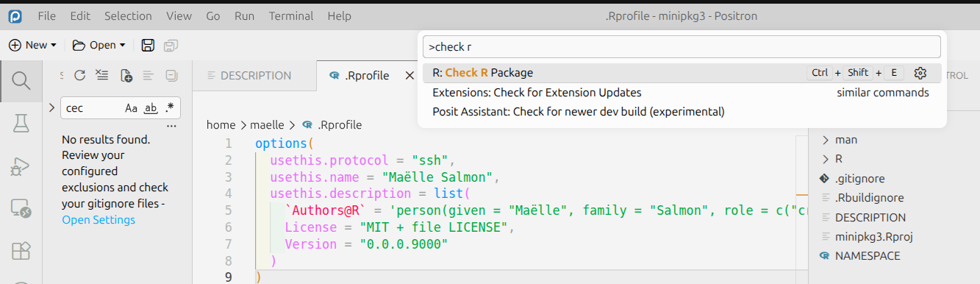Toggle Match Whole Word in search
This screenshot has height=284, width=980.
tap(151, 108)
